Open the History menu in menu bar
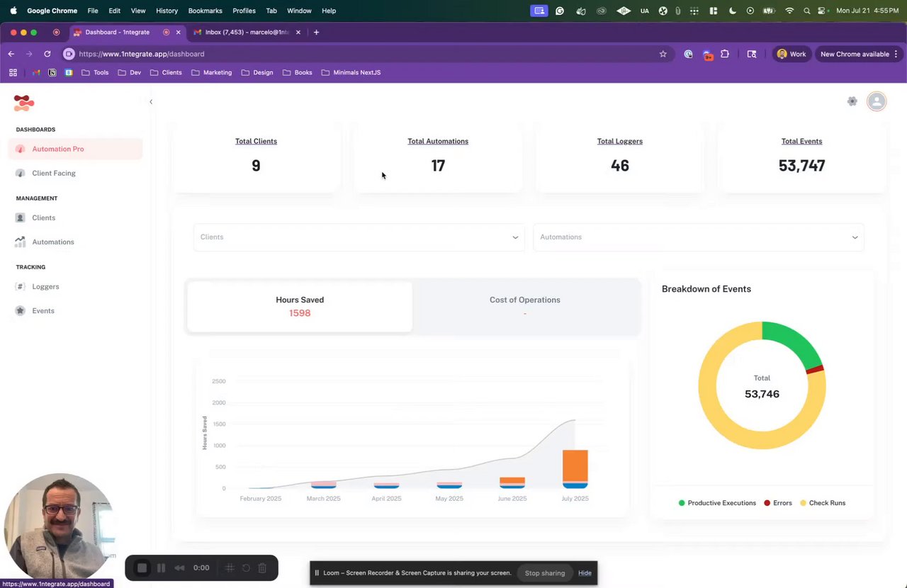907x588 pixels. point(167,11)
